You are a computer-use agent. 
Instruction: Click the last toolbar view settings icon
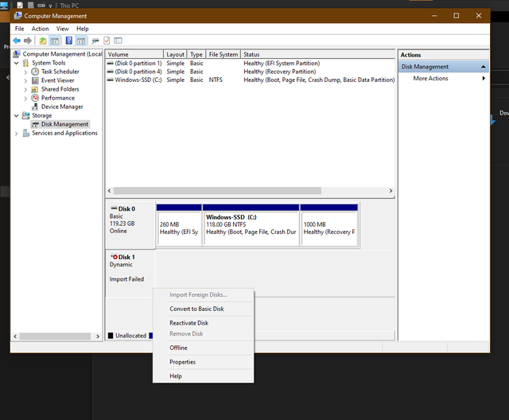[x=118, y=41]
